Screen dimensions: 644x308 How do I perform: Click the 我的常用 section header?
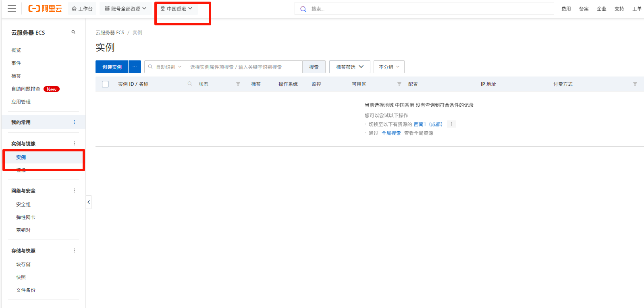21,122
